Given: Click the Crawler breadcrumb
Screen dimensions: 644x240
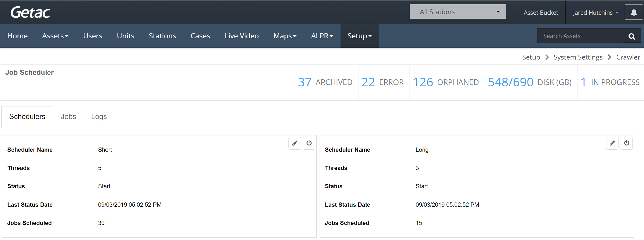Looking at the screenshot, I should coord(628,57).
